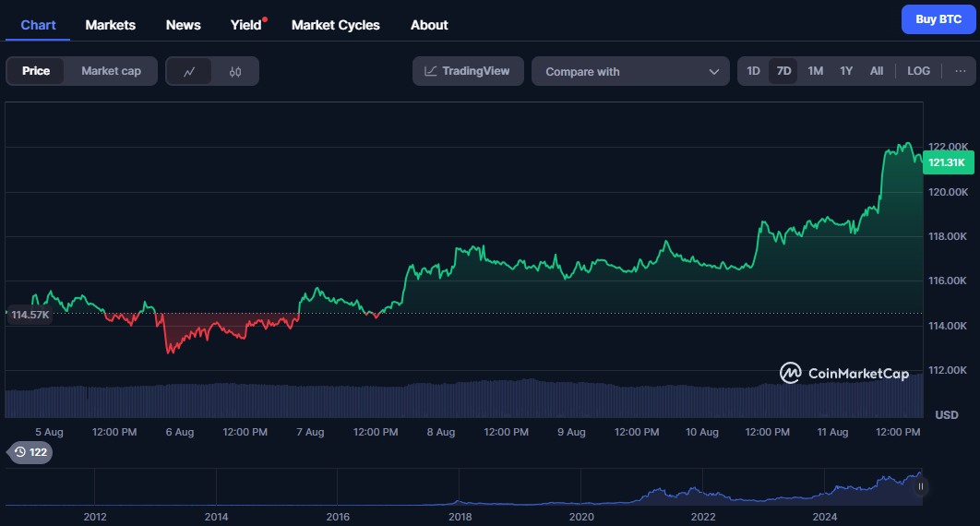
Task: Click the navigator pause handle icon
Action: point(921,486)
